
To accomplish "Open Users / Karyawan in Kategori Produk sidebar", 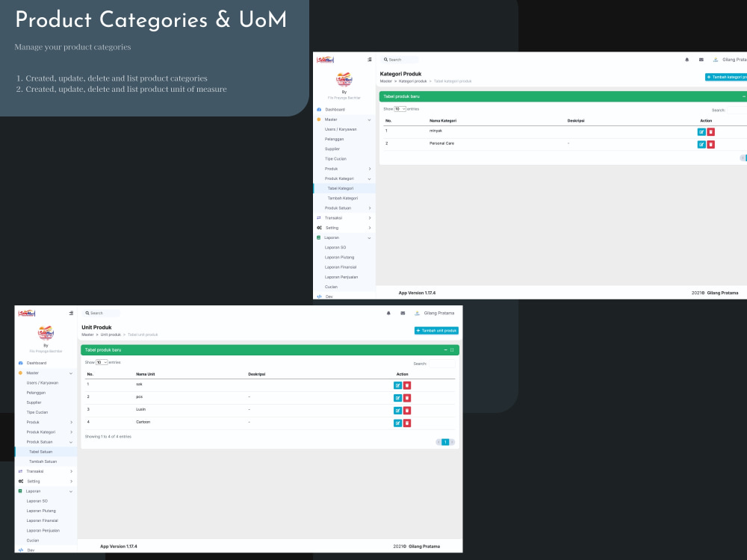I will click(344, 129).
